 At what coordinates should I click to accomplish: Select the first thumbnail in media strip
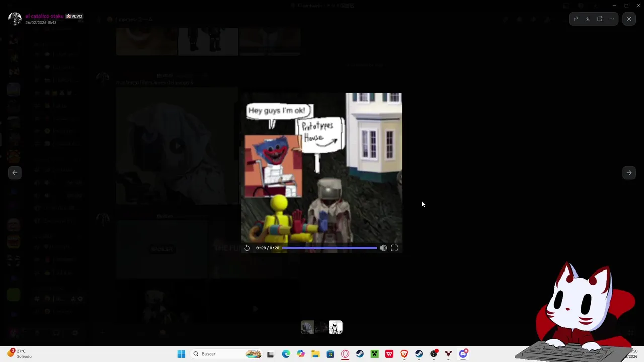click(307, 327)
